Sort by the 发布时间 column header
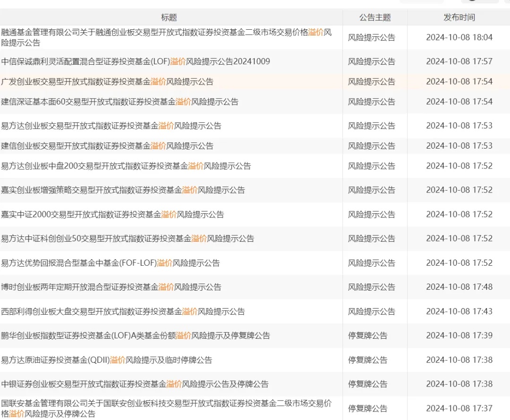The image size is (510, 420). click(459, 17)
